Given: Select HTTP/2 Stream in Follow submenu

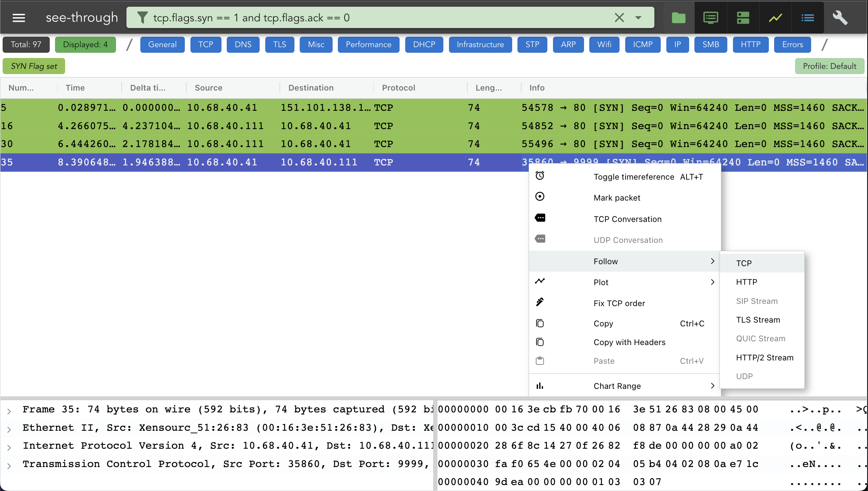Looking at the screenshot, I should pyautogui.click(x=762, y=357).
